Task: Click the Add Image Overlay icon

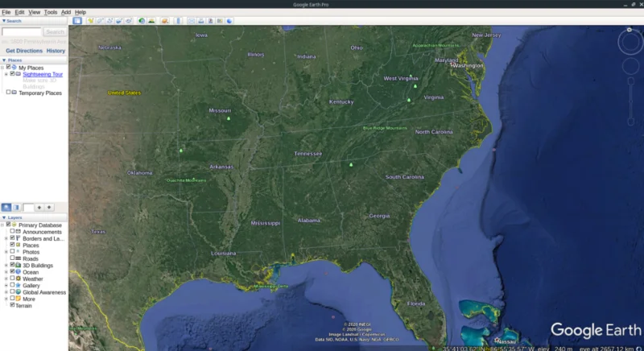Action: (119, 20)
